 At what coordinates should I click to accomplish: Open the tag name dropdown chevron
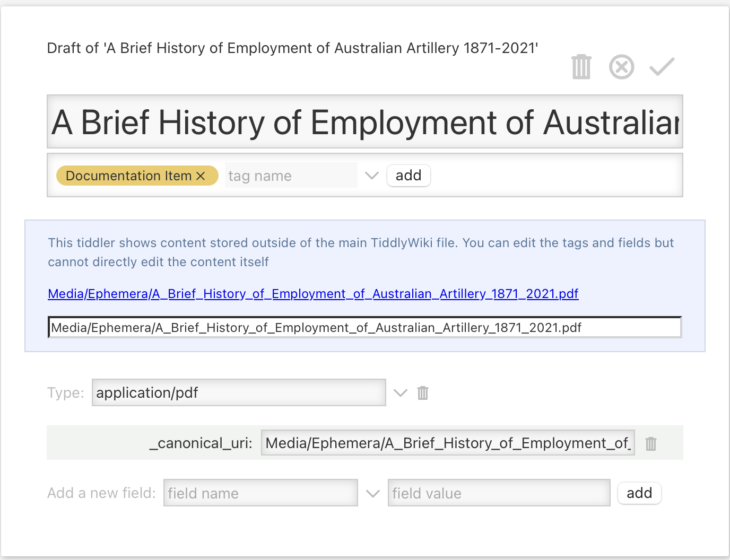tap(372, 176)
